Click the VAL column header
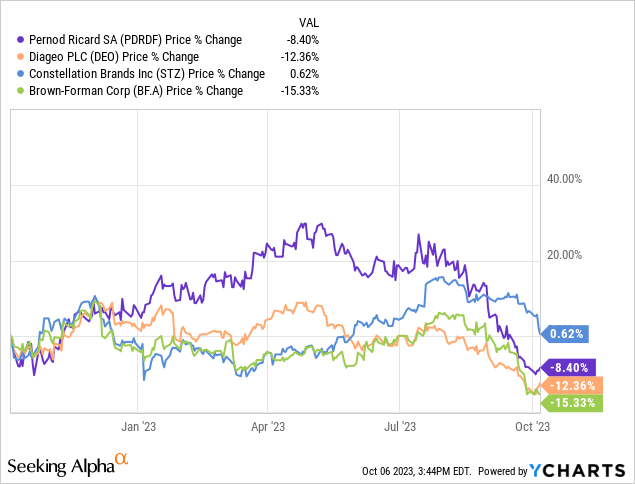This screenshot has height=484, width=635. pyautogui.click(x=311, y=21)
